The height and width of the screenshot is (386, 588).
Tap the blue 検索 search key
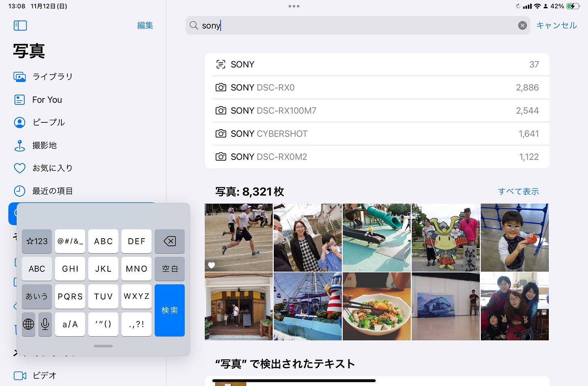coord(170,310)
